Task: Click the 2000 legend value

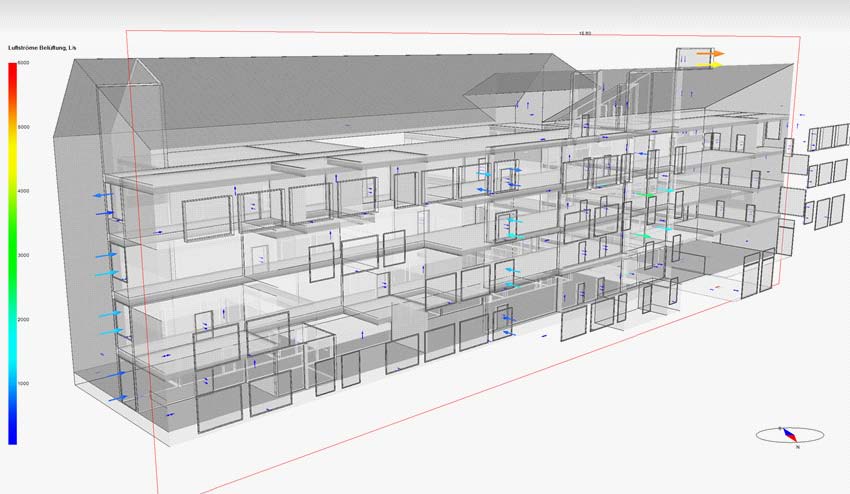Action: 25,319
